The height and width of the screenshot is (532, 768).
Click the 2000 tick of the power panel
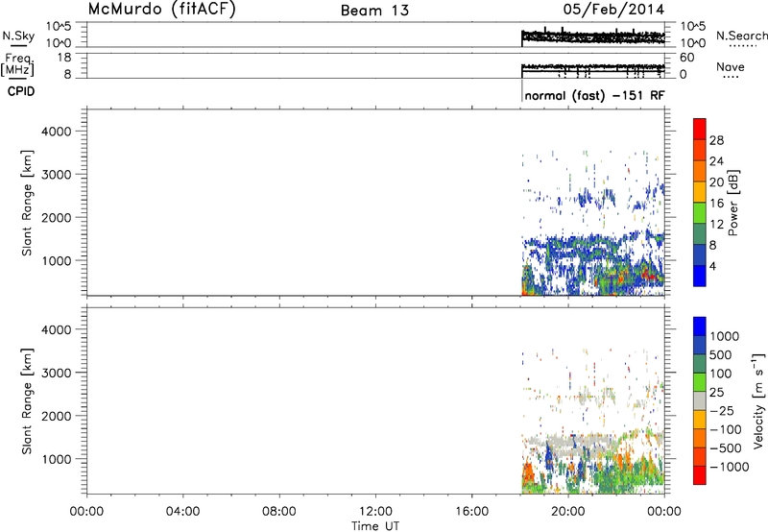pyautogui.click(x=57, y=217)
